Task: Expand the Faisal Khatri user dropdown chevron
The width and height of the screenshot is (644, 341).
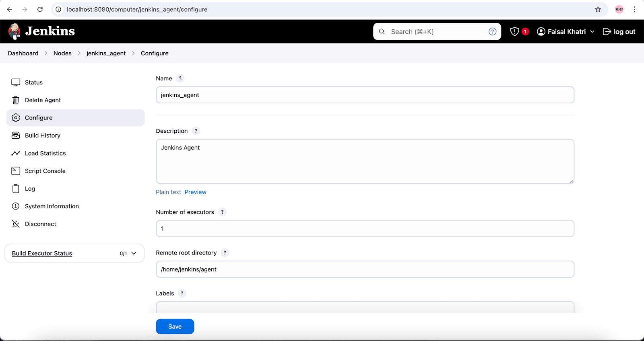Action: [x=592, y=31]
